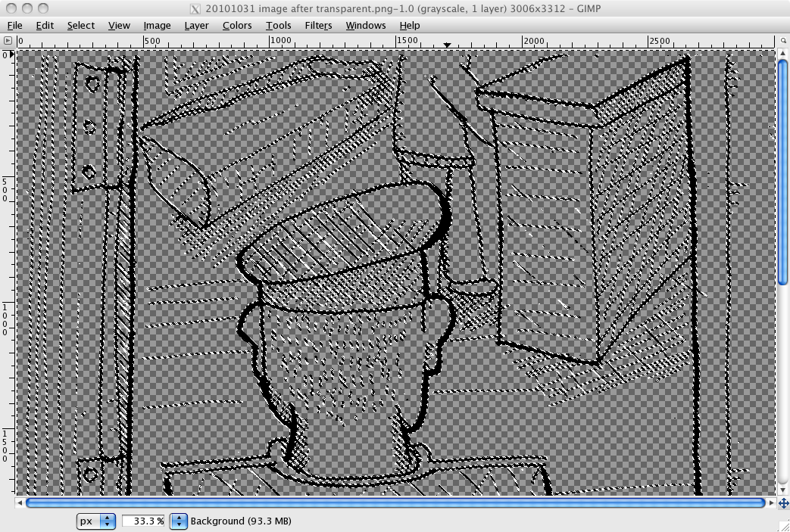Click the vertical scrollbar up arrow

(782, 54)
